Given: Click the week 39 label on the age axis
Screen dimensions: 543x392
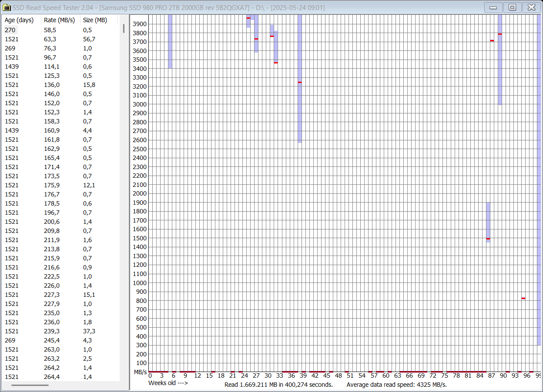Looking at the screenshot, I should [303, 375].
